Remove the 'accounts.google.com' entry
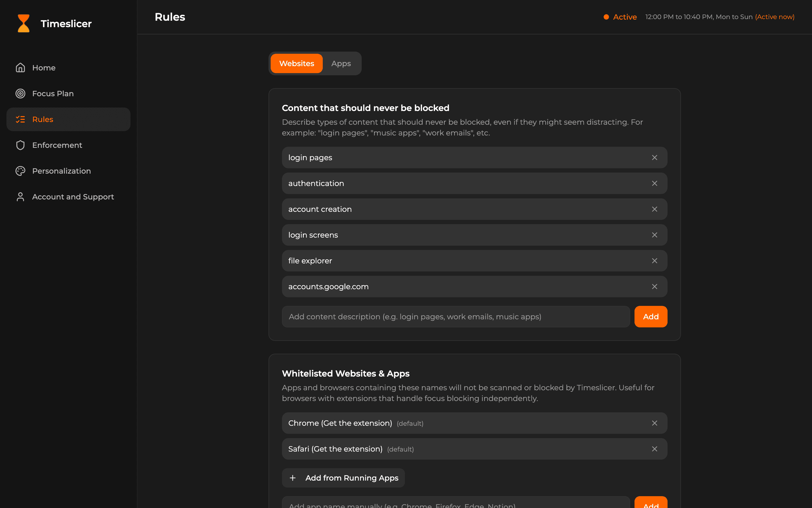The height and width of the screenshot is (508, 812). (x=654, y=287)
